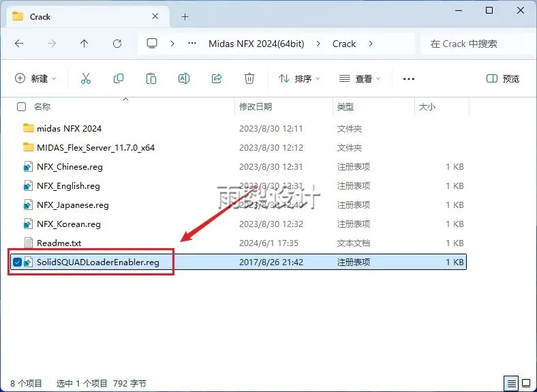This screenshot has width=537, height=392.
Task: Uncheck the SolidSQUADLoaderEnabler.reg checkbox
Action: (17, 262)
